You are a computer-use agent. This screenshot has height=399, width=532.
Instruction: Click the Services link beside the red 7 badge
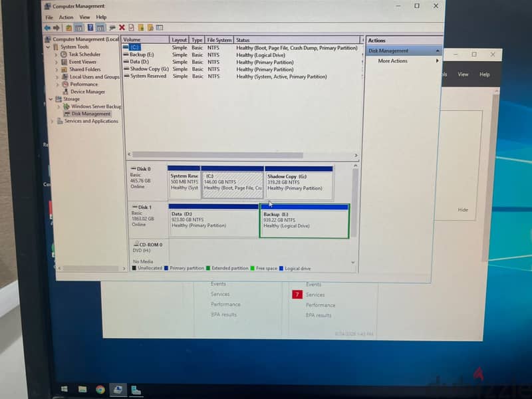pyautogui.click(x=315, y=295)
